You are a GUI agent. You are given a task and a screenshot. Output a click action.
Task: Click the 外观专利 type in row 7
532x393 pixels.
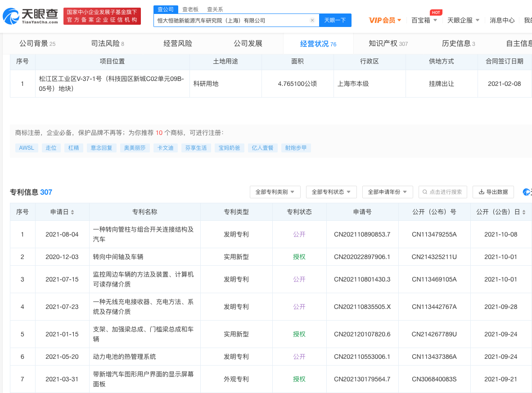pyautogui.click(x=236, y=379)
